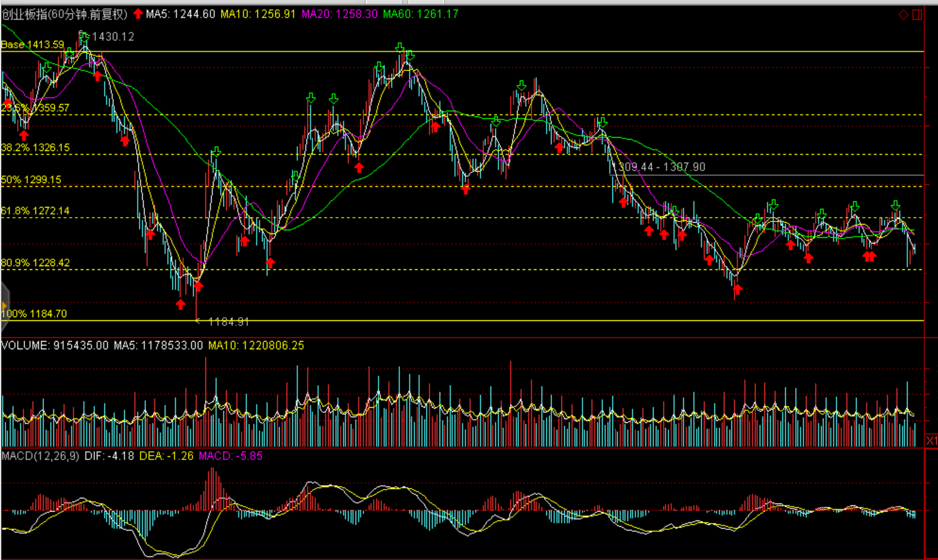Screen dimensions: 938x560
Task: Click the red up arrow above the 1184.91 low
Action: click(198, 286)
